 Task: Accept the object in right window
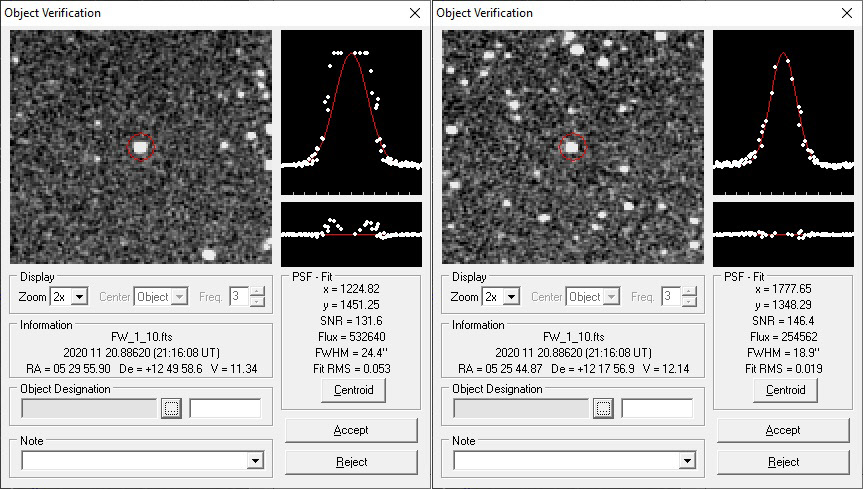[x=783, y=430]
